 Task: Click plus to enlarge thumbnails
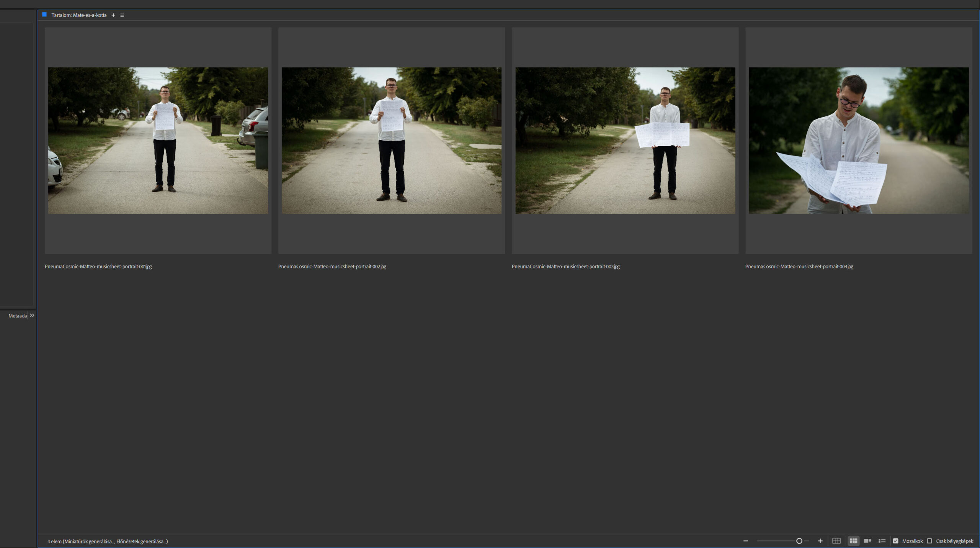pos(820,541)
